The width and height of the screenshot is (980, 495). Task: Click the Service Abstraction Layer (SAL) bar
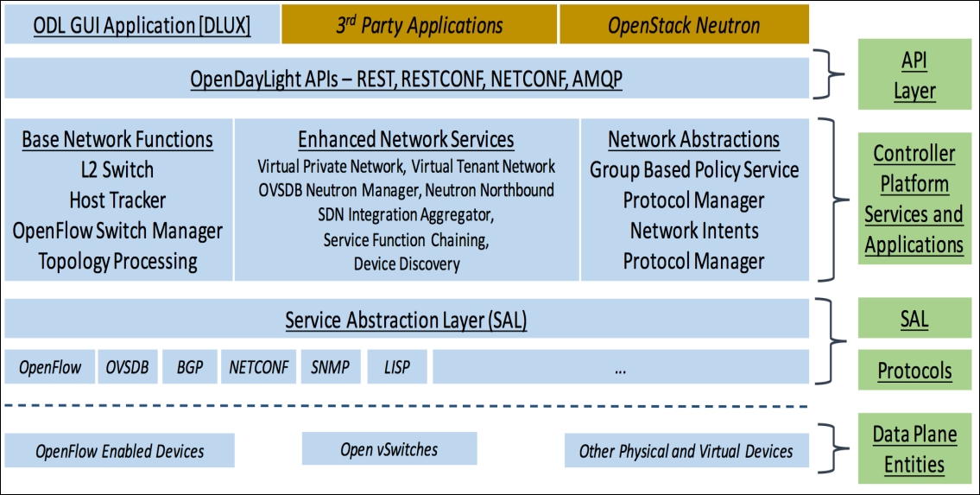(407, 320)
